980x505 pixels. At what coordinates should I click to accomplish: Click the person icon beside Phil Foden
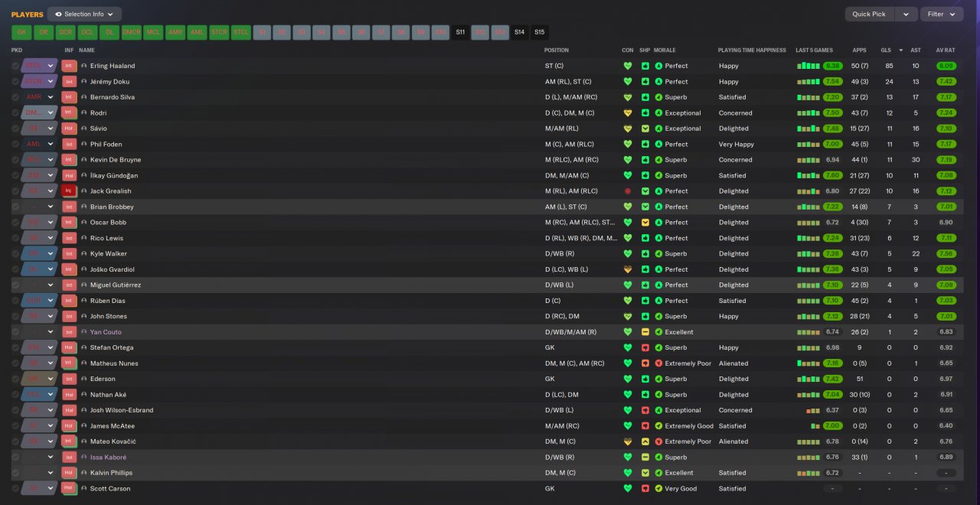[x=84, y=144]
